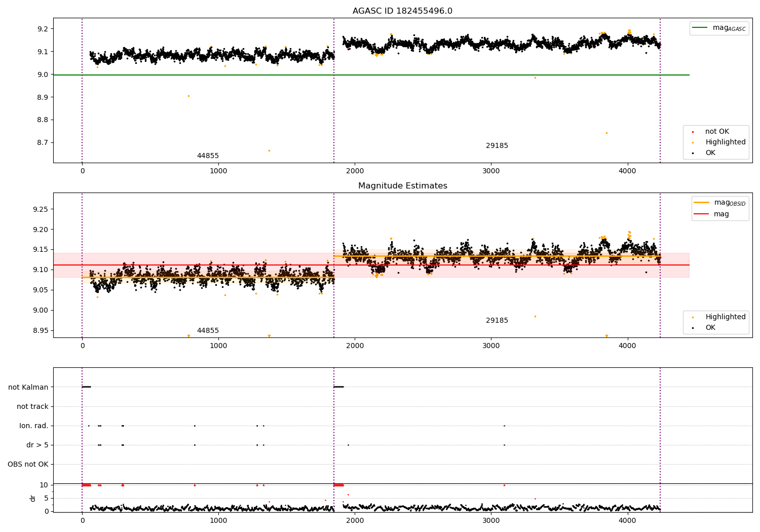
Task: Click the 8.9 tick label on top plot
Action: pos(43,97)
